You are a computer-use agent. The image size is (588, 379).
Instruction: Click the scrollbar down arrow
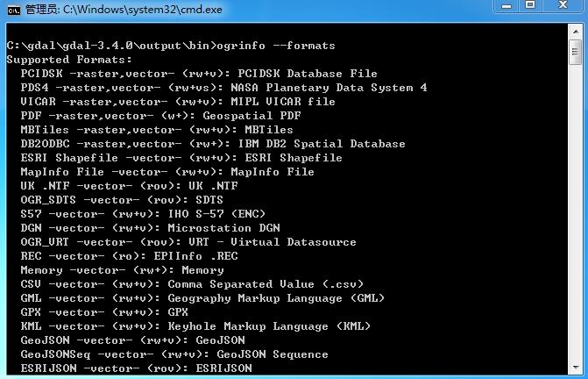[576, 367]
